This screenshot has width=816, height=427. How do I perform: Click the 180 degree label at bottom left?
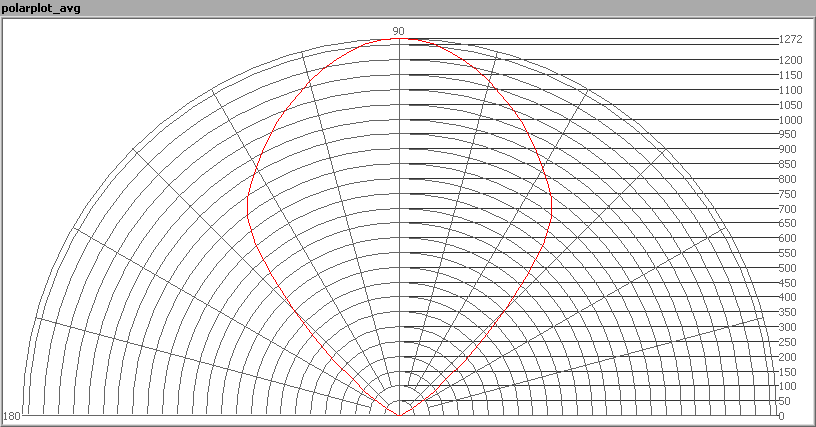(x=12, y=416)
